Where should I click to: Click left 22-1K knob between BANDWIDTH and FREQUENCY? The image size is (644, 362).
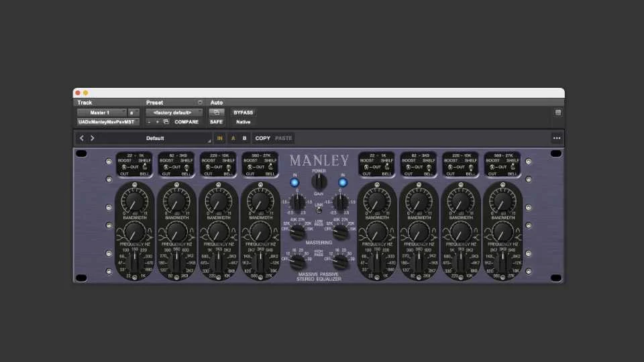(x=134, y=232)
